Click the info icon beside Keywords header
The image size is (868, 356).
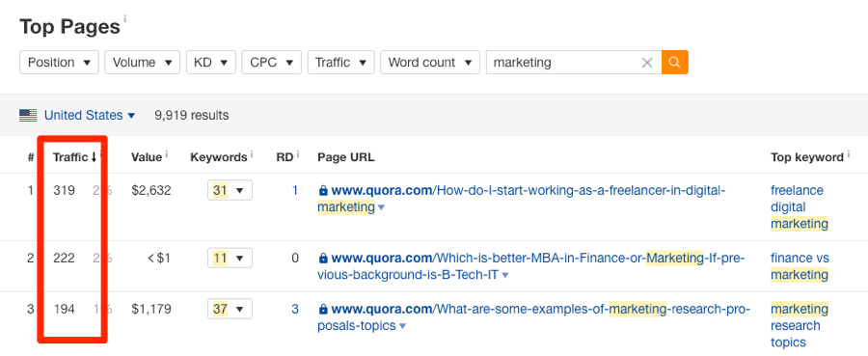(252, 154)
